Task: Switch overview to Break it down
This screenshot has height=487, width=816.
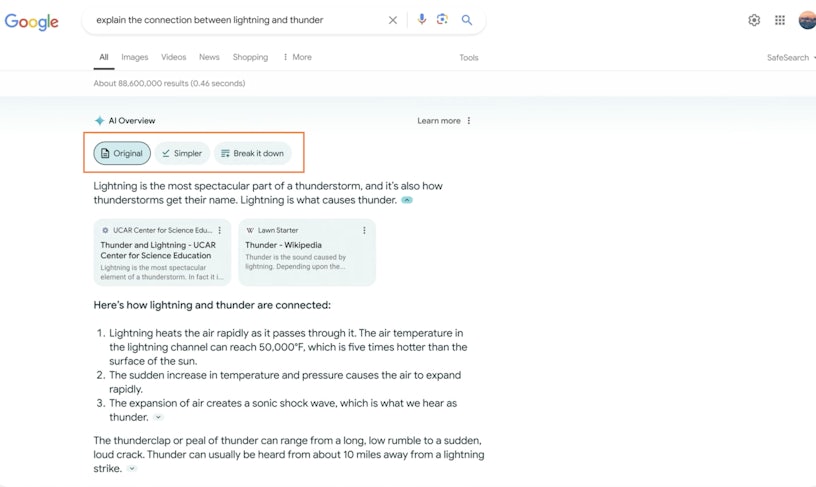Action: pyautogui.click(x=252, y=153)
